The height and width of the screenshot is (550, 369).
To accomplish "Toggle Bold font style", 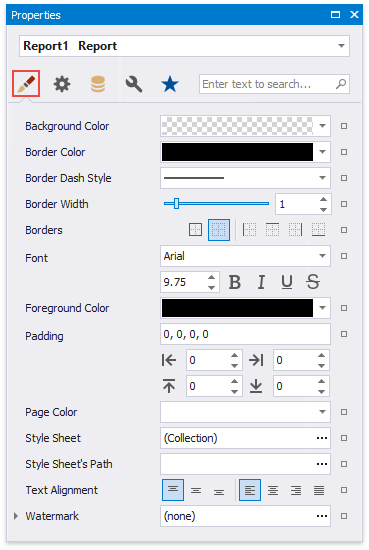I will click(x=235, y=282).
